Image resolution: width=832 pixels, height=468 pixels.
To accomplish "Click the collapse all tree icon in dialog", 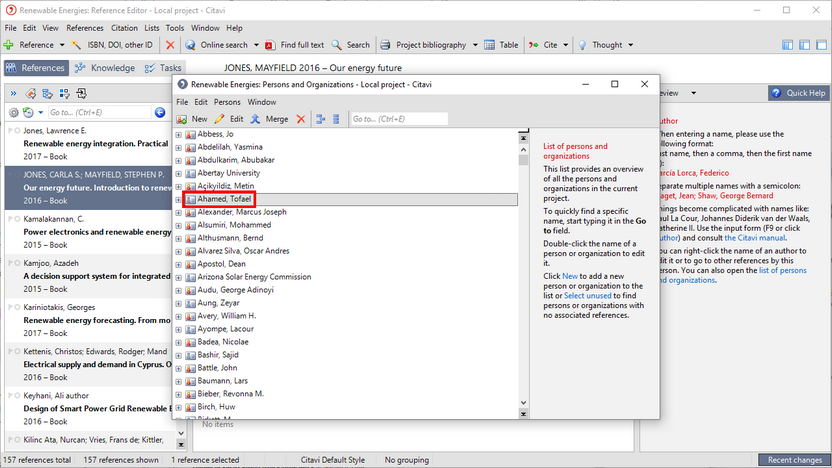I will pos(336,119).
